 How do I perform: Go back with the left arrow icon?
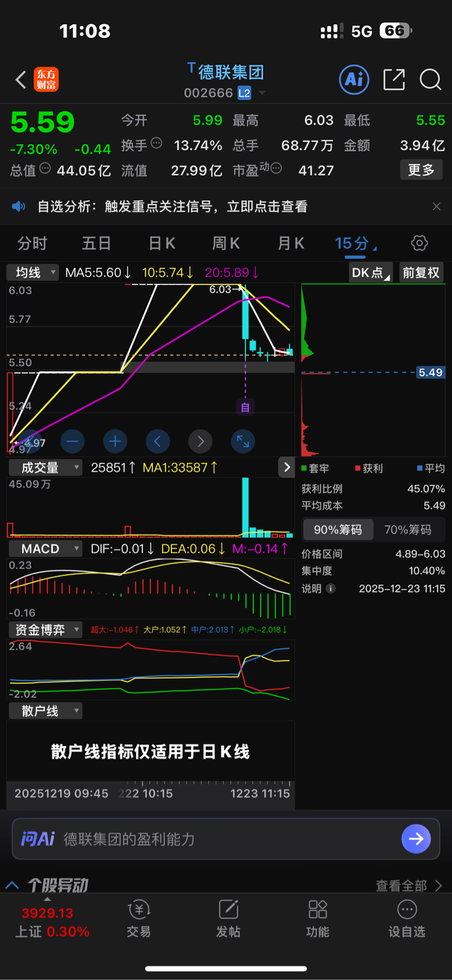[x=21, y=79]
